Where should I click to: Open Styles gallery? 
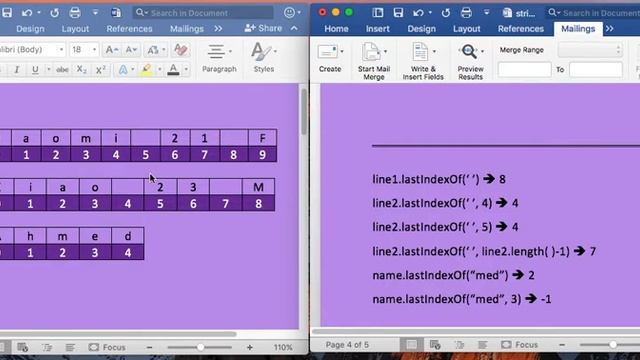click(x=264, y=58)
